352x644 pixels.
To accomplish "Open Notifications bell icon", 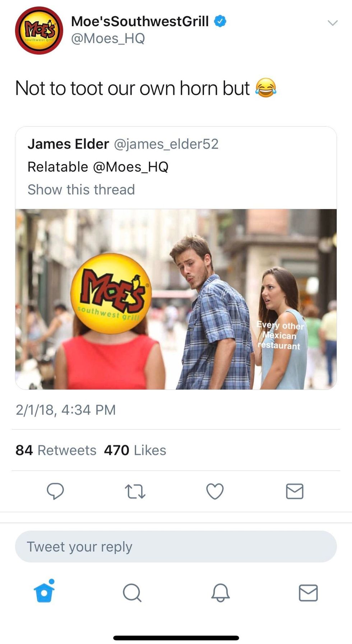I will pyautogui.click(x=220, y=593).
